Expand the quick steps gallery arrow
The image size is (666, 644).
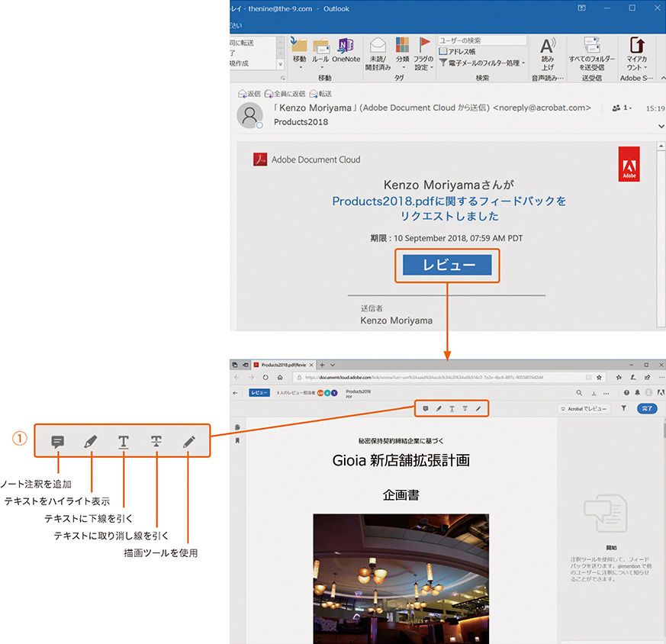click(x=280, y=65)
